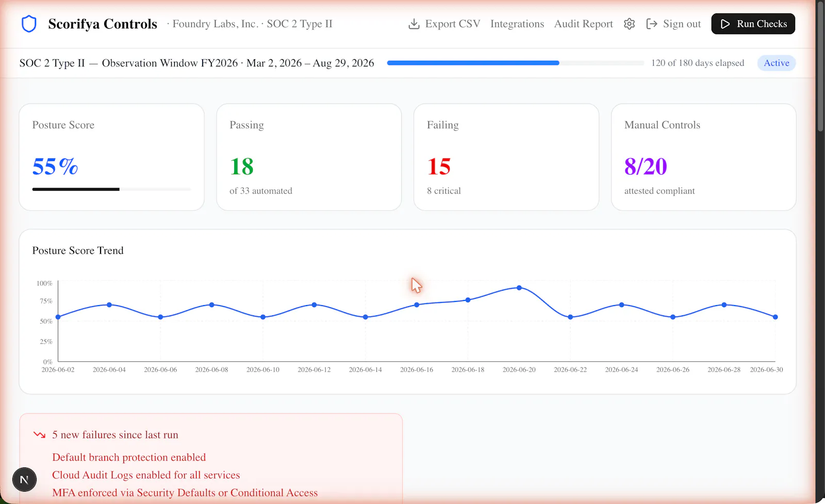Screen dimensions: 825x504
Task: Click 'Default branch protection enabled' failure
Action: click(x=129, y=457)
